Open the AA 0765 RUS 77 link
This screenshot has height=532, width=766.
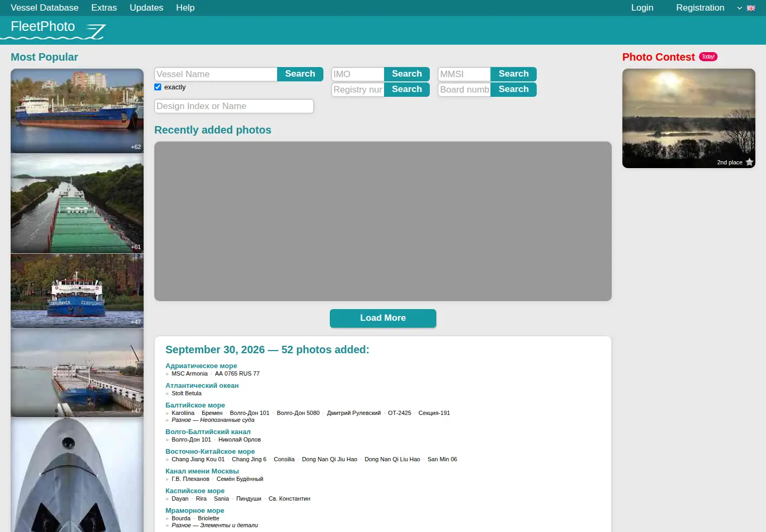[x=237, y=373]
